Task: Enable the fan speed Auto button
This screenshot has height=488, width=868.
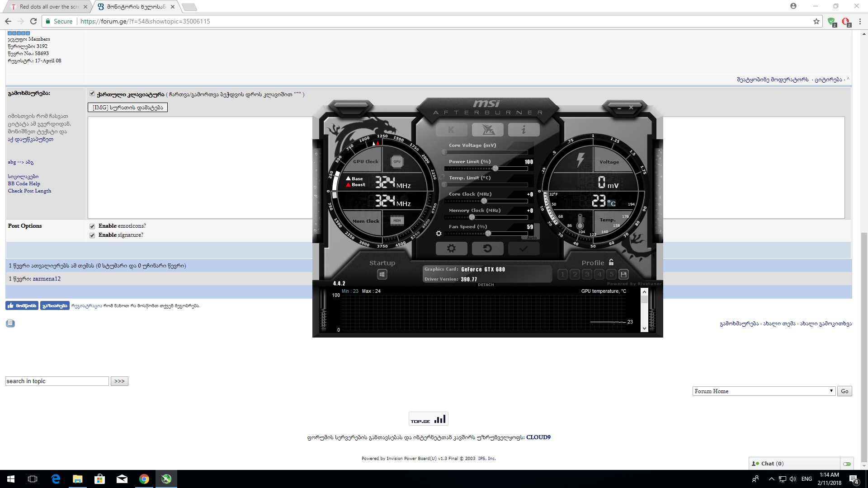Action: (x=532, y=238)
